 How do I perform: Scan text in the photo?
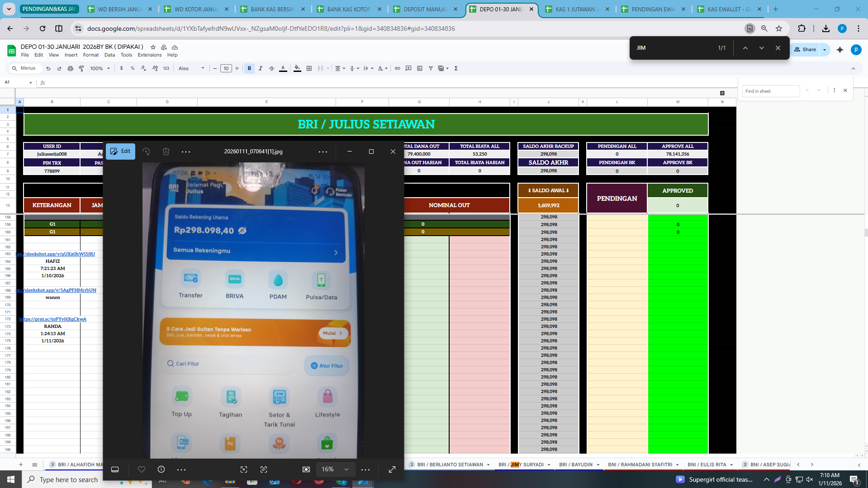[x=264, y=469]
